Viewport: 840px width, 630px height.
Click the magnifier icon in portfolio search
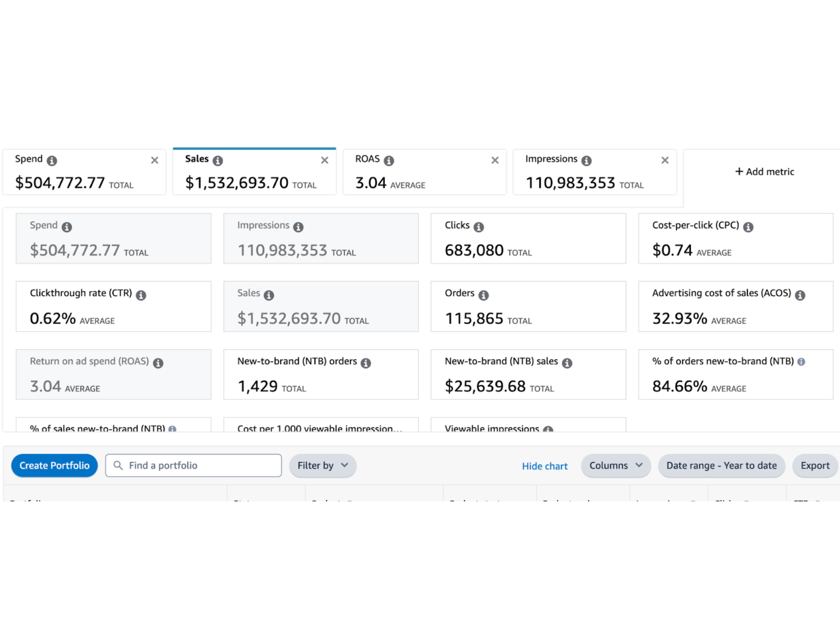tap(118, 465)
